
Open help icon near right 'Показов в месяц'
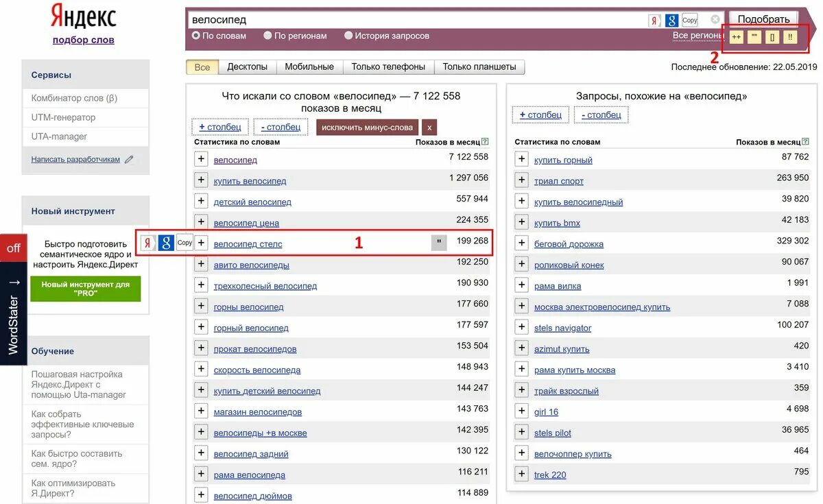pos(805,142)
